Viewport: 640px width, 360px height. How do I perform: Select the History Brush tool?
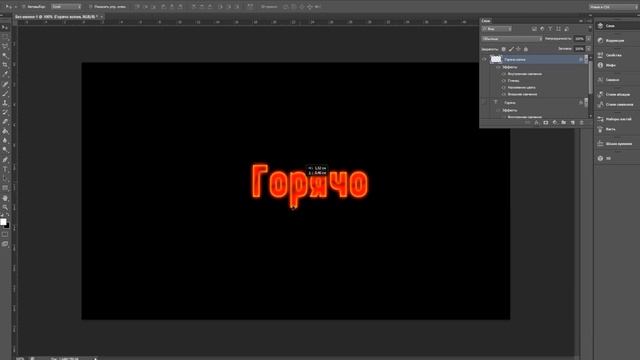click(x=5, y=112)
